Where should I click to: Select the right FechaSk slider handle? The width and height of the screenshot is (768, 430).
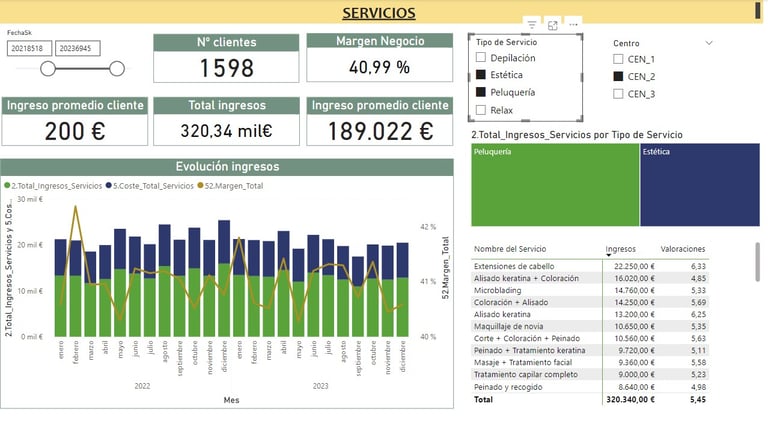(117, 69)
